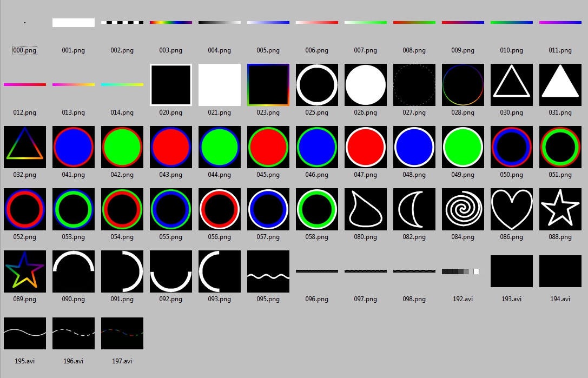588x378 pixels.
Task: Play the colored dashed wave 197.avi
Action: point(122,333)
